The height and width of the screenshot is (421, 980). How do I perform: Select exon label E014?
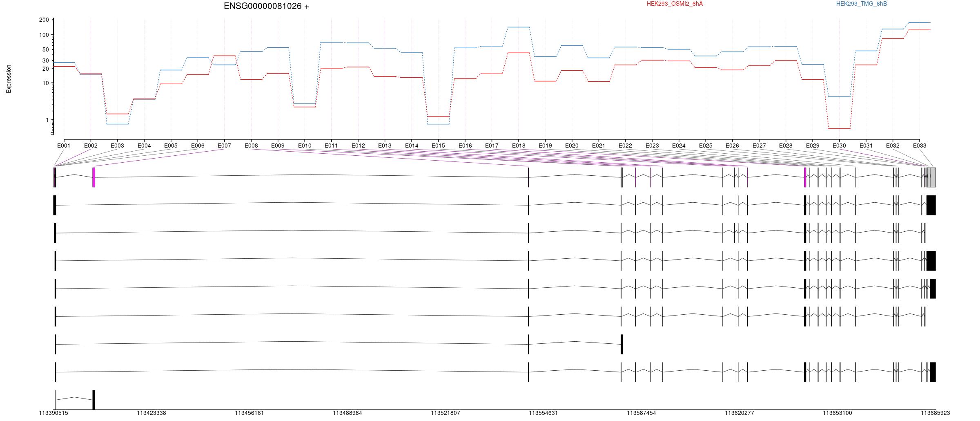412,146
